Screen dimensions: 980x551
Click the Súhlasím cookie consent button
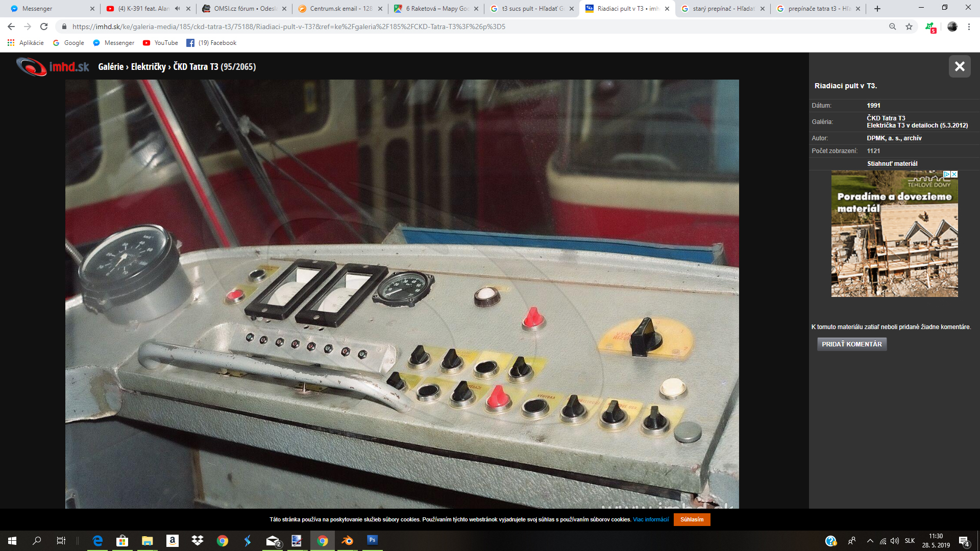coord(692,519)
